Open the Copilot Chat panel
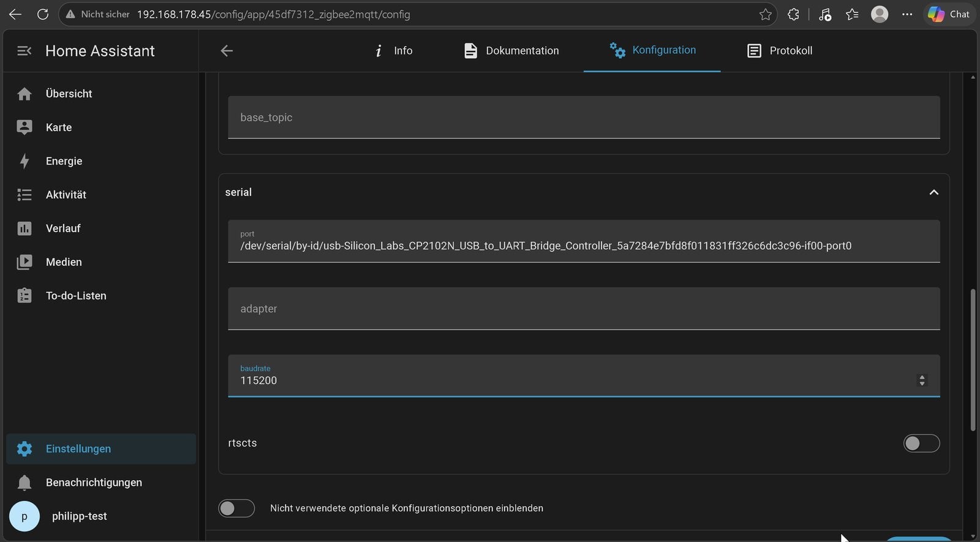Image resolution: width=980 pixels, height=542 pixels. point(949,14)
